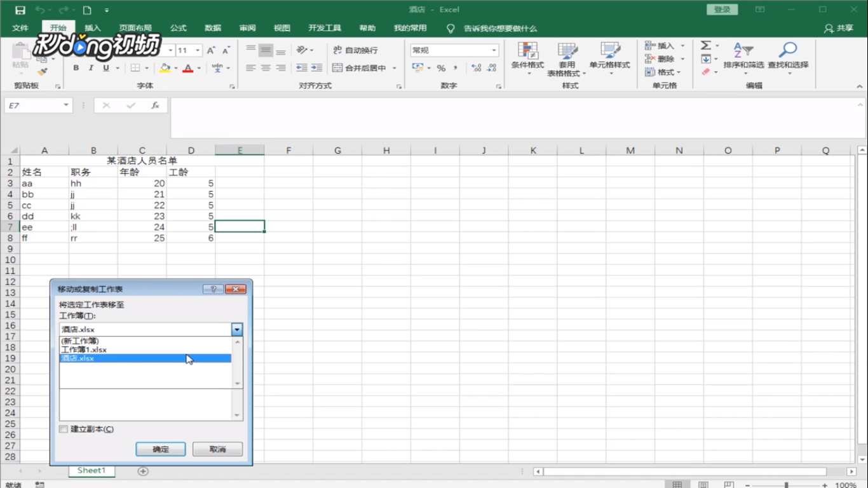Open the 文件 menu tab
868x488 pixels.
tap(20, 28)
